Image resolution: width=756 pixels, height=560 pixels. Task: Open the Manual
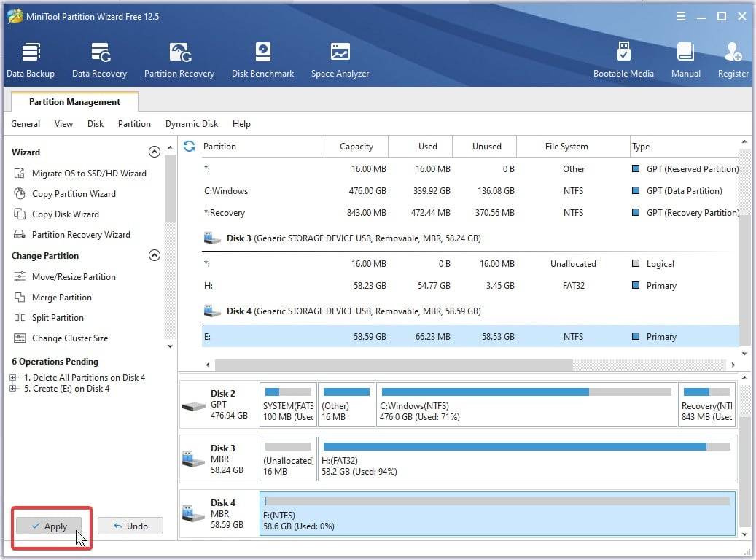pyautogui.click(x=685, y=60)
